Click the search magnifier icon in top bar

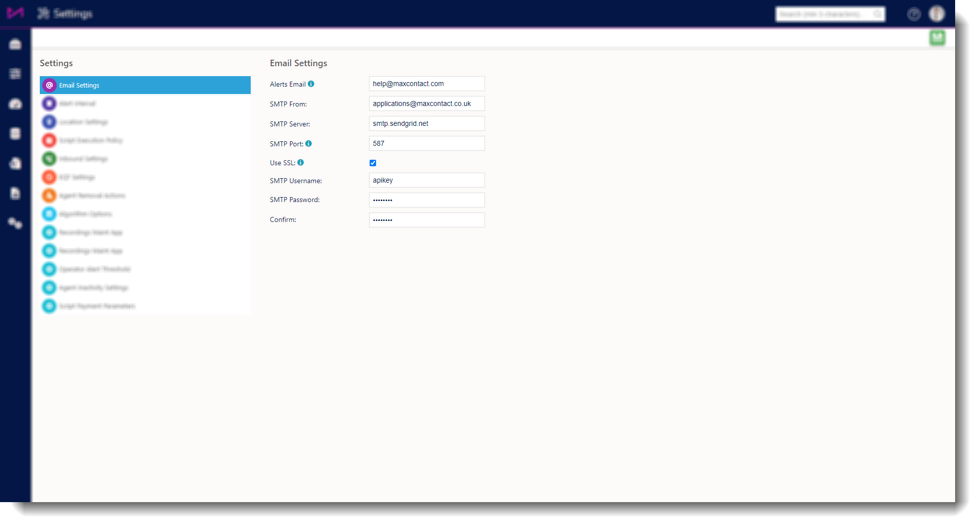pyautogui.click(x=878, y=14)
